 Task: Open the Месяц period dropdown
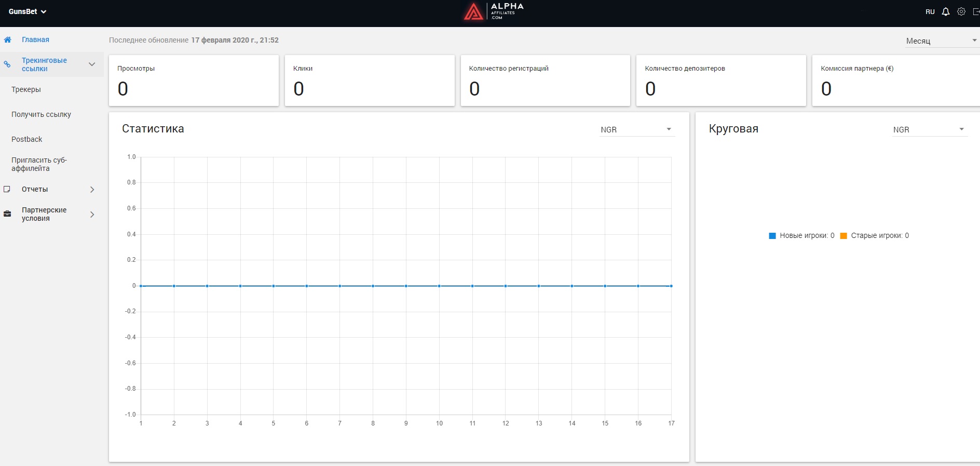coord(941,41)
